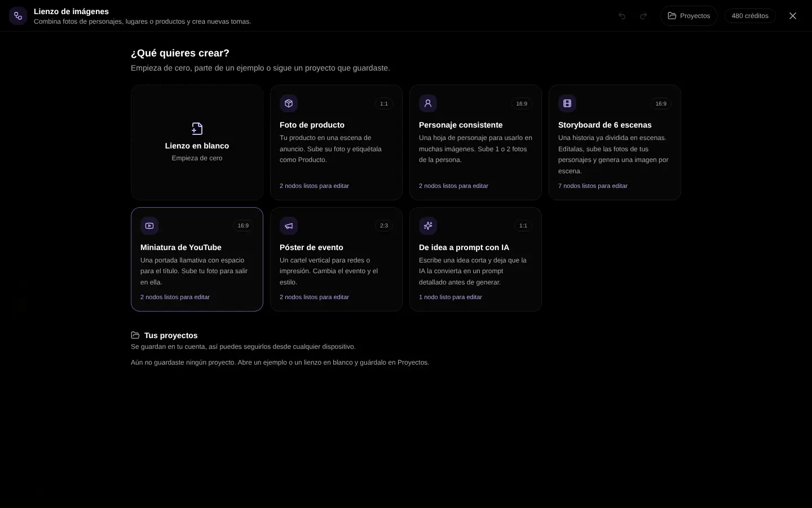Click the undo arrow icon
This screenshot has width=812, height=508.
(x=622, y=16)
